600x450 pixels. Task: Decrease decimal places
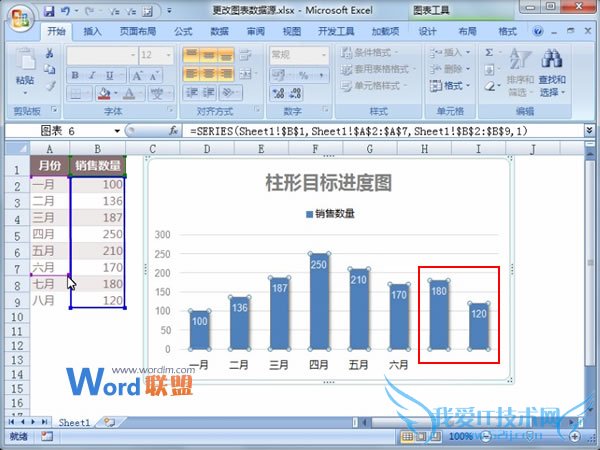pos(295,93)
